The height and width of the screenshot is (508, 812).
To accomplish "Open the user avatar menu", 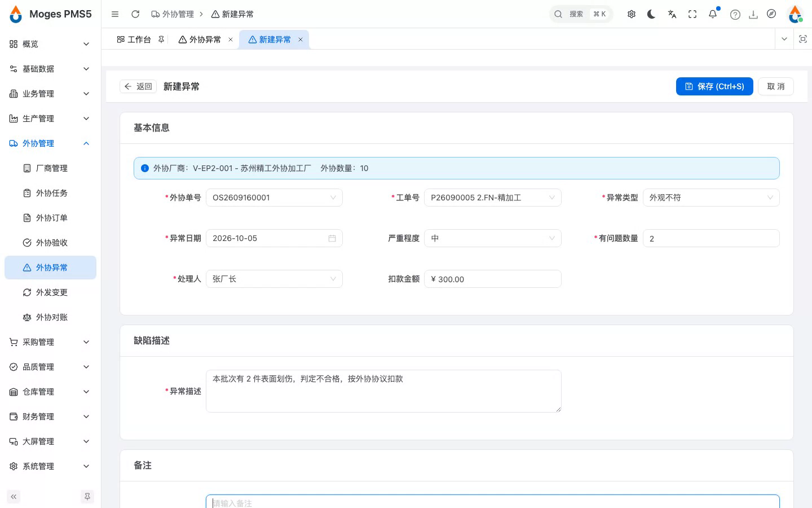I will pos(795,14).
